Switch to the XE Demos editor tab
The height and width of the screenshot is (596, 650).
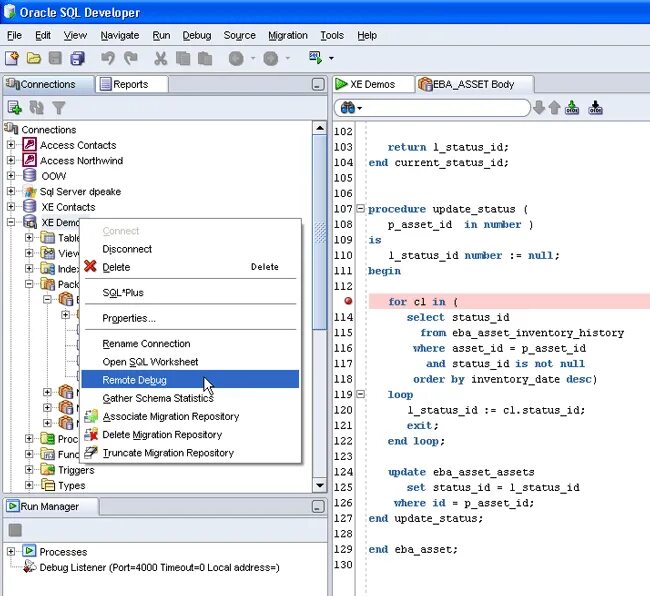click(373, 84)
